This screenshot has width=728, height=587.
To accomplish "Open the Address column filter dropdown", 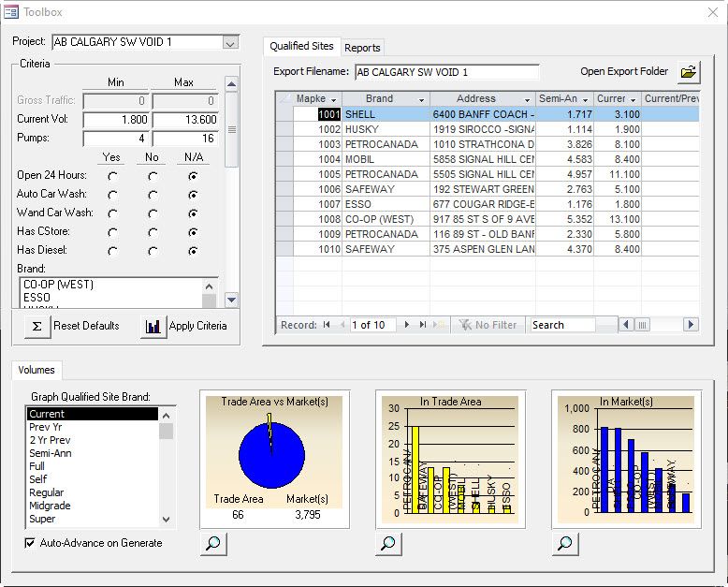I will point(528,100).
